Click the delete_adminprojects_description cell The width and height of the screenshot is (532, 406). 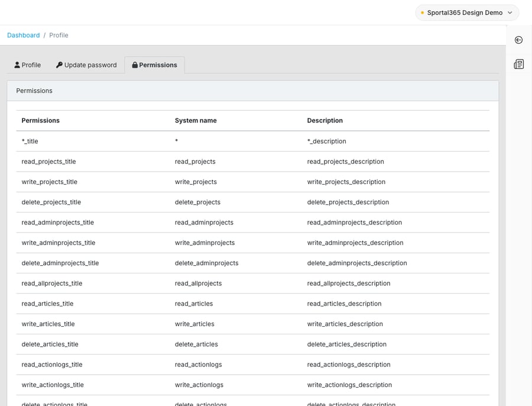click(395, 263)
